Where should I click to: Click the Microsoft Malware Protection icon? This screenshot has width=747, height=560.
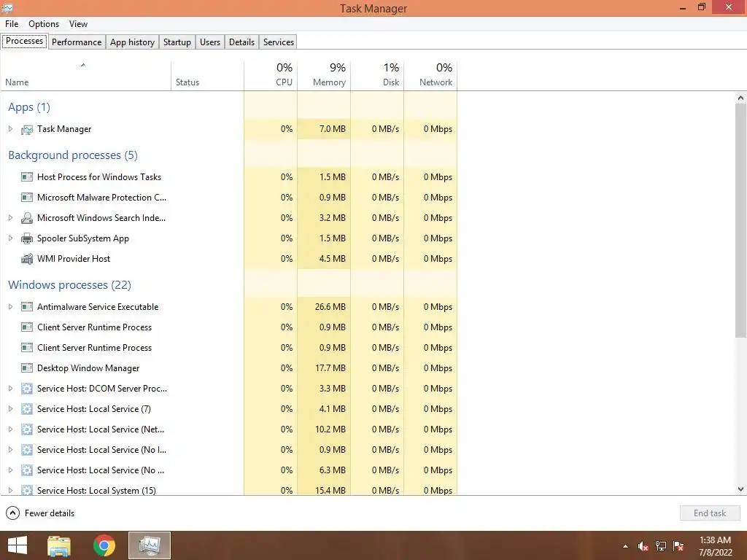point(27,198)
